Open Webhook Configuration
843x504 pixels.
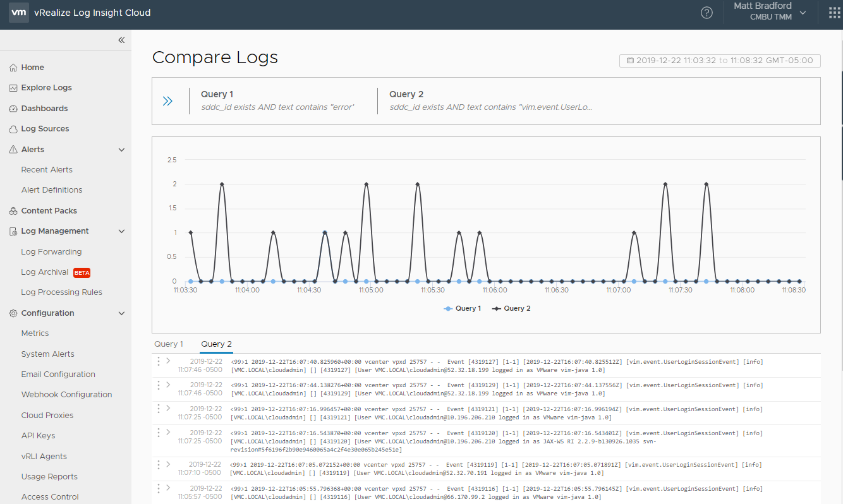pos(66,395)
